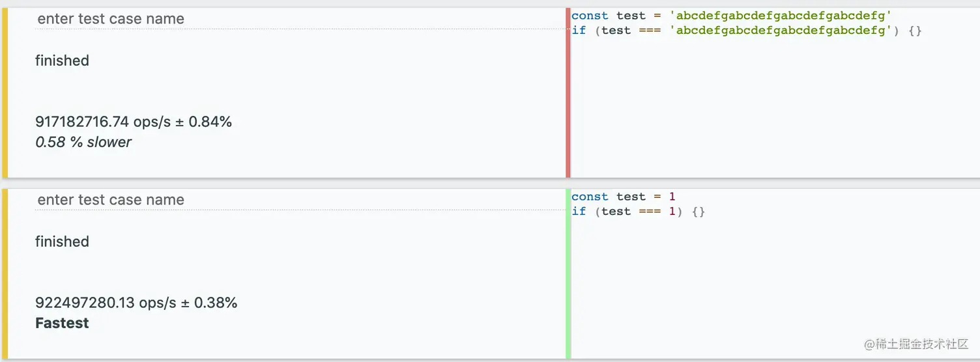This screenshot has height=362, width=980.
Task: Click the "const test = 1" code line
Action: [623, 197]
